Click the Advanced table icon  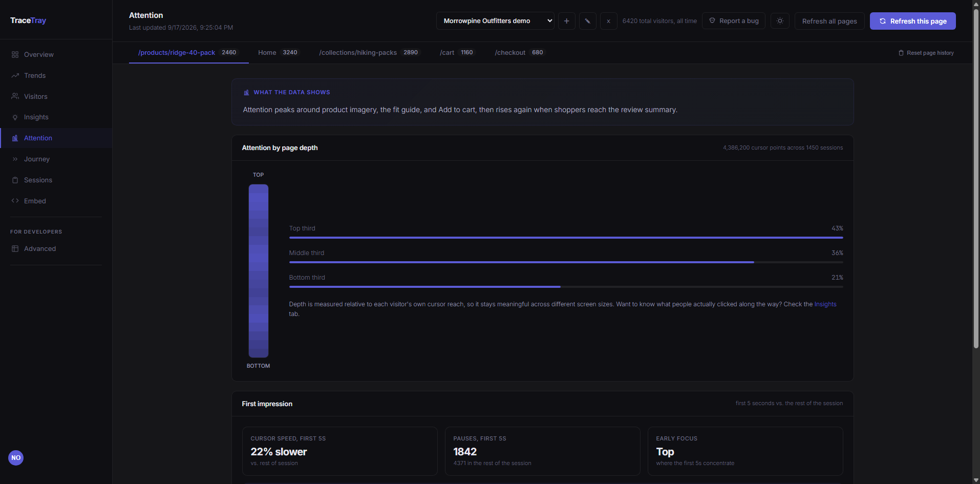15,249
